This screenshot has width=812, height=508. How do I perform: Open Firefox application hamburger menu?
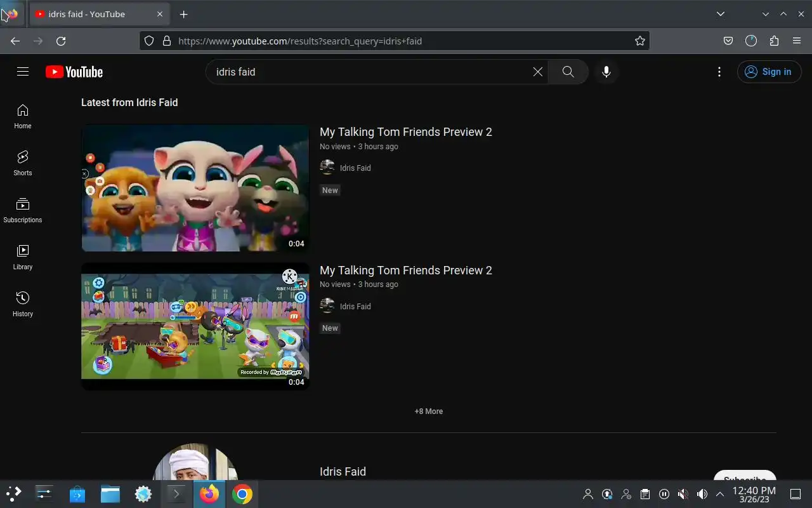pos(797,41)
